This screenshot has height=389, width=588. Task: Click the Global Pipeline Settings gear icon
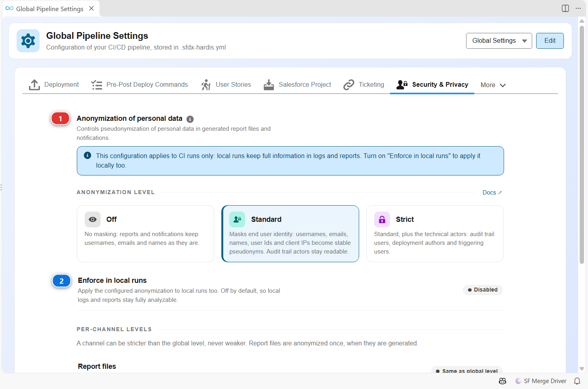(x=28, y=41)
